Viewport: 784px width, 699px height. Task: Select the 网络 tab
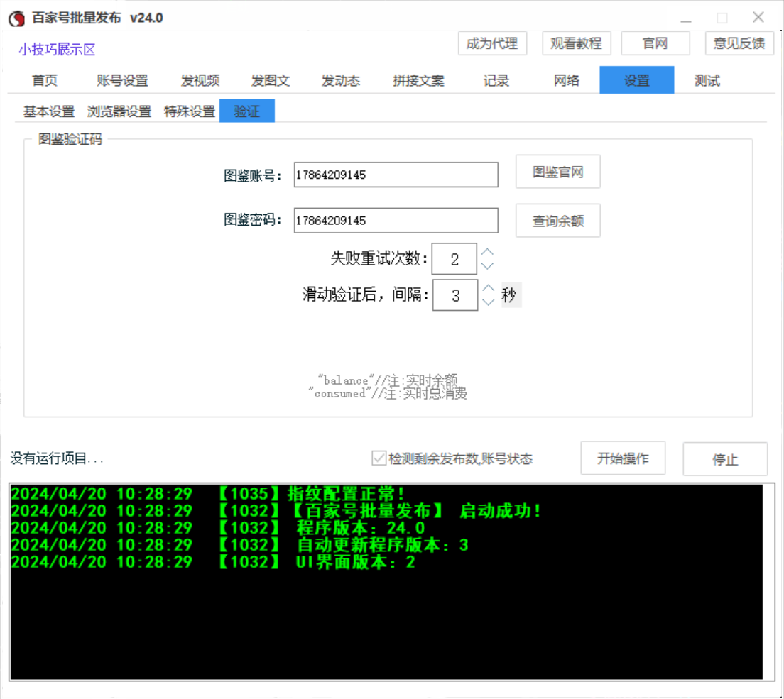[x=567, y=80]
